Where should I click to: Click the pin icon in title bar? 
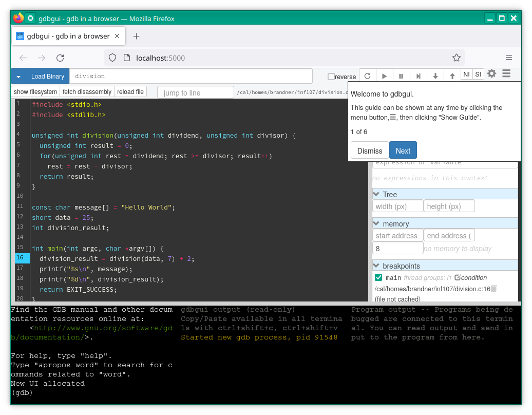click(30, 18)
